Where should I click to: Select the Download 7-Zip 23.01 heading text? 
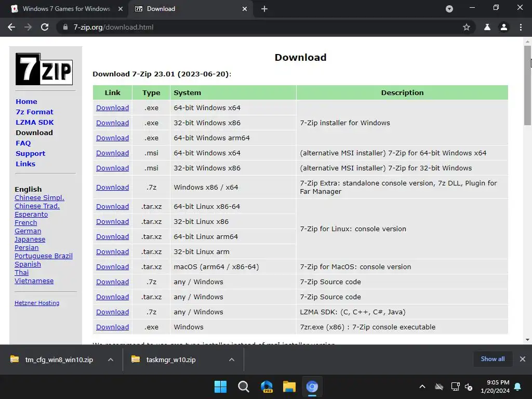[162, 74]
